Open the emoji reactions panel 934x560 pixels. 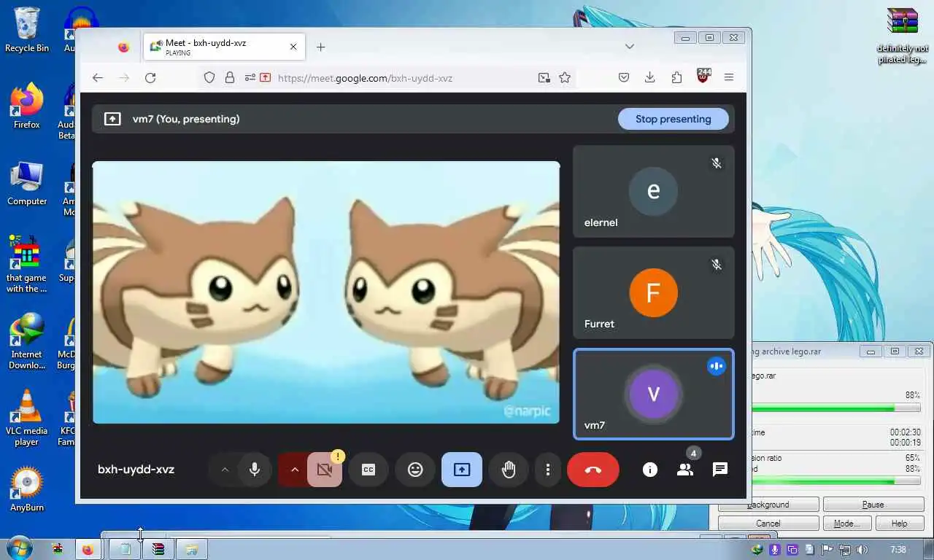415,470
